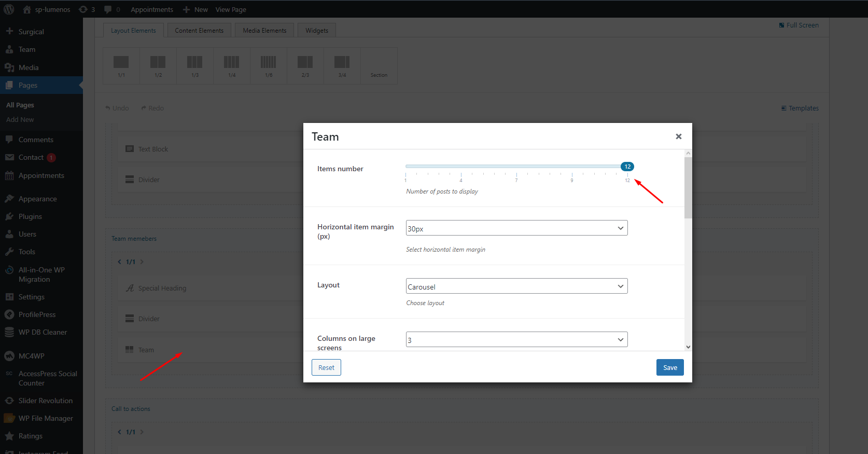Open the Team sidebar menu
The height and width of the screenshot is (454, 868).
41,49
